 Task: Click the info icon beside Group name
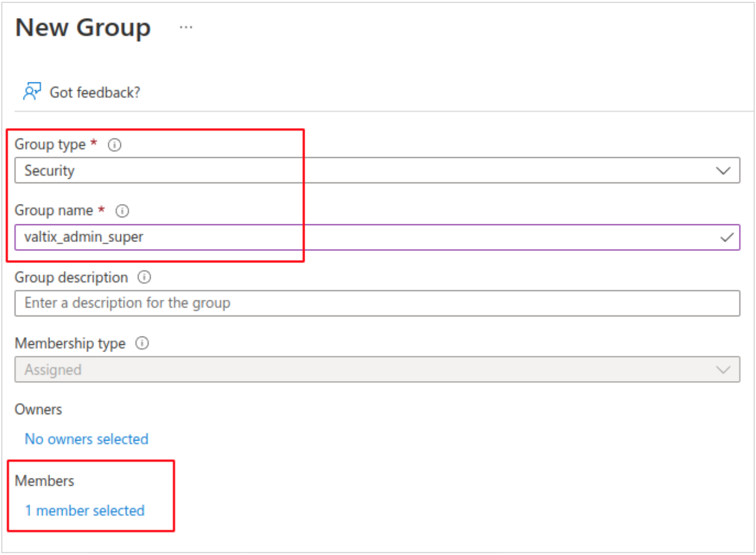click(123, 211)
